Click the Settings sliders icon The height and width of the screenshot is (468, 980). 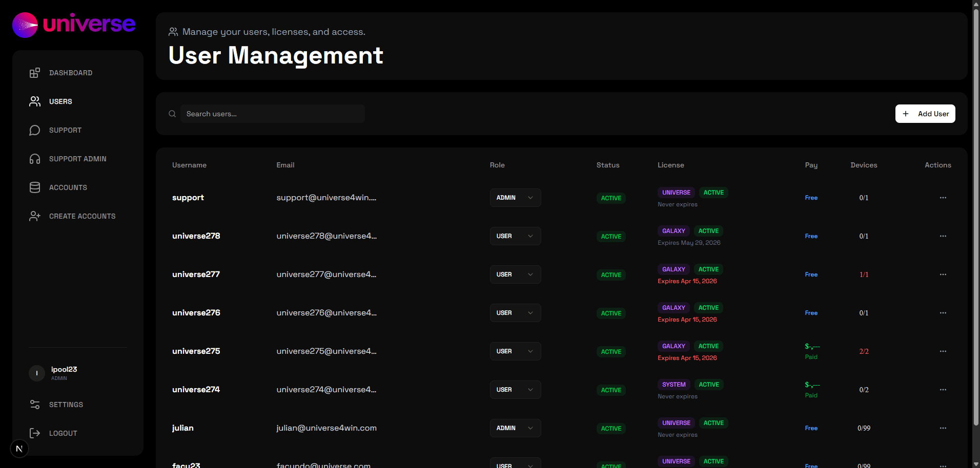[x=35, y=405]
